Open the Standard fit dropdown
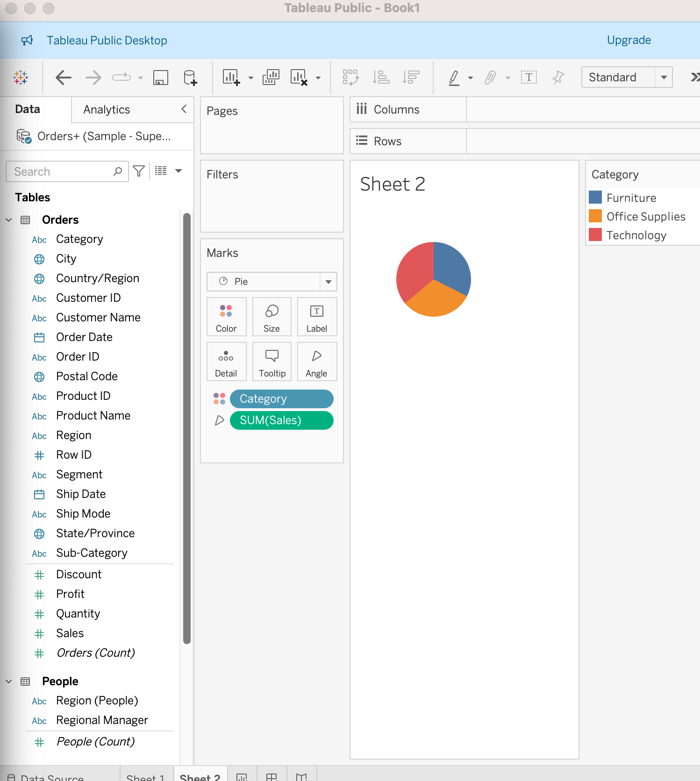 [664, 78]
